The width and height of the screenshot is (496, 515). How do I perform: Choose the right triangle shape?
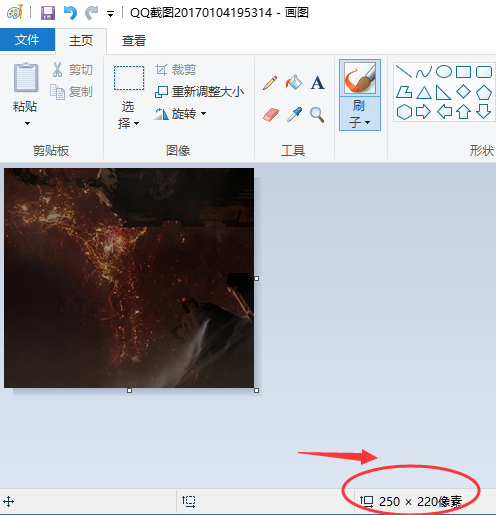443,93
